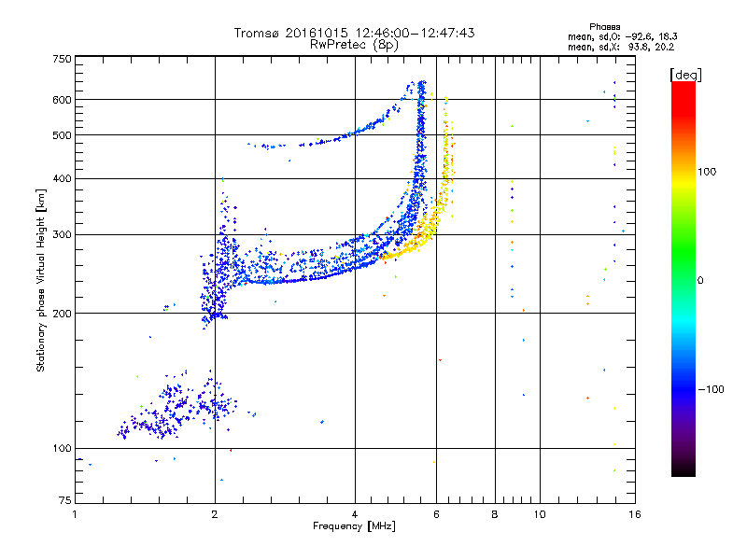Screen dimensions: 747x560
Task: Click the phase colorbar strip
Action: [x=684, y=278]
